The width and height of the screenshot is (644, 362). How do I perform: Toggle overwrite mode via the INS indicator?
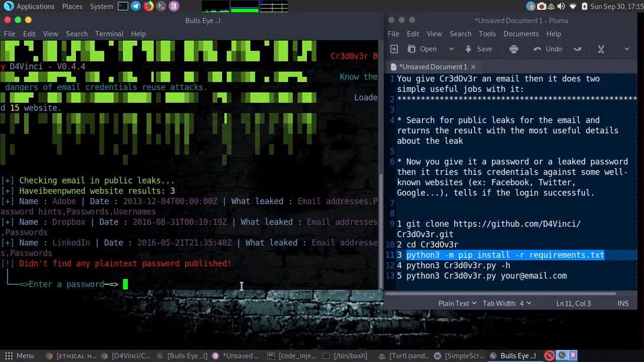pyautogui.click(x=623, y=303)
